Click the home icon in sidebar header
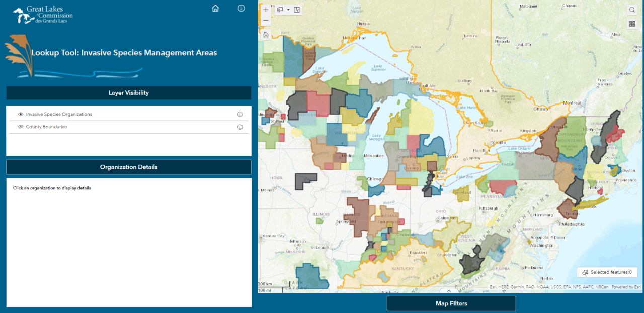This screenshot has height=313, width=644. coord(215,8)
